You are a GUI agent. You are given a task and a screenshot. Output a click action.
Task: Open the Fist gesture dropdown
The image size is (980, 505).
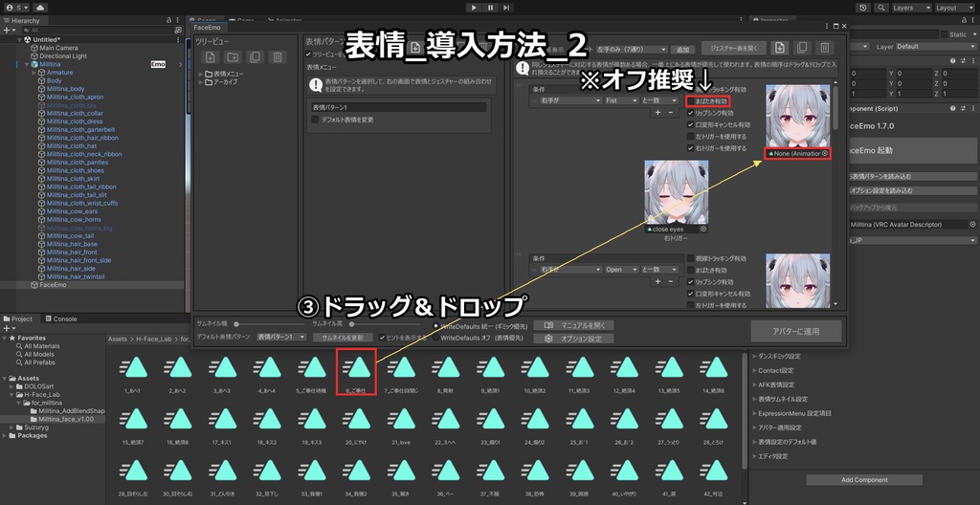(621, 100)
